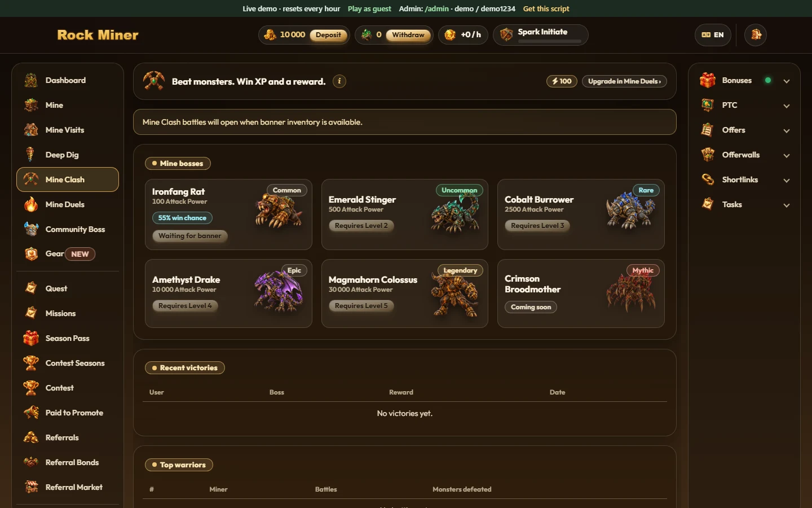Click the Play as guest link
812x508 pixels.
tap(369, 8)
